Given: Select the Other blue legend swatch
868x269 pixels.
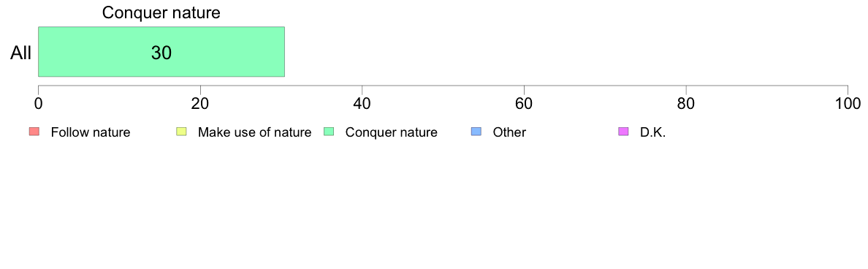Looking at the screenshot, I should [x=476, y=132].
